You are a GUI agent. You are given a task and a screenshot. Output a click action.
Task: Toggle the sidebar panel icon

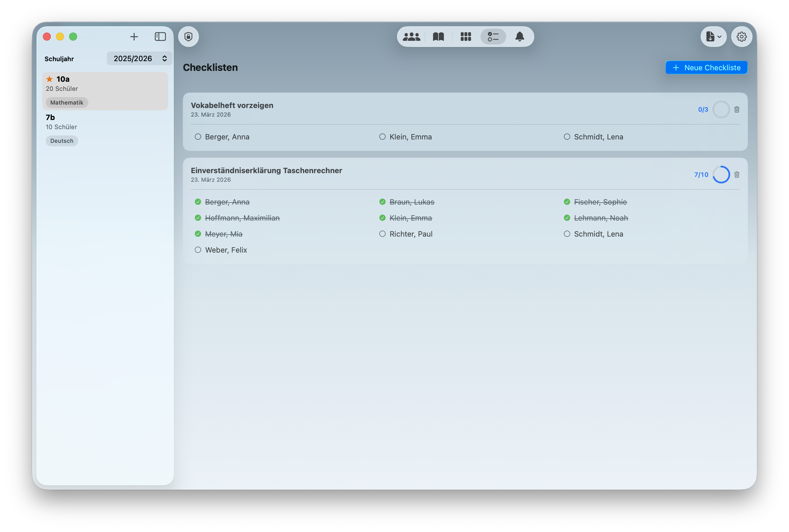click(160, 37)
